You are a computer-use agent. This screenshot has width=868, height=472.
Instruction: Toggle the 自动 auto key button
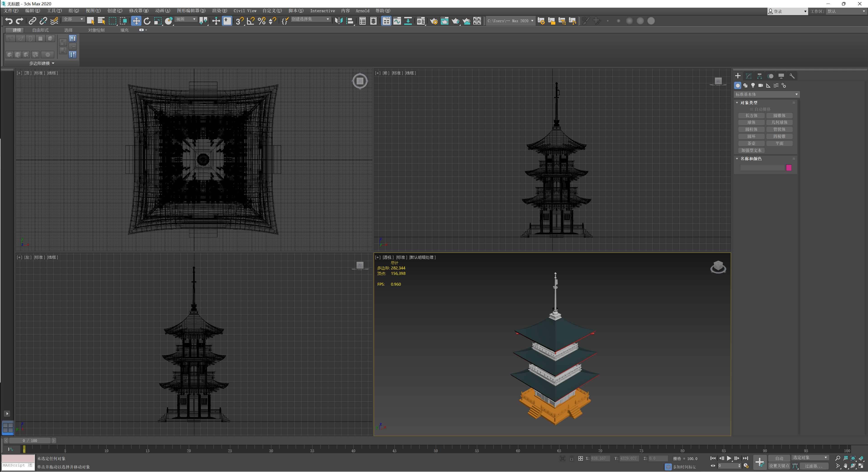[779, 458]
